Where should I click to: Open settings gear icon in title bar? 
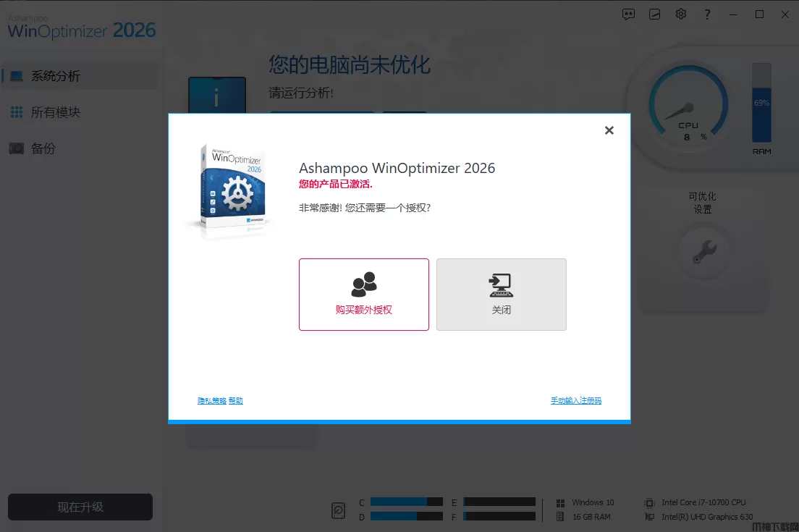[x=681, y=14]
